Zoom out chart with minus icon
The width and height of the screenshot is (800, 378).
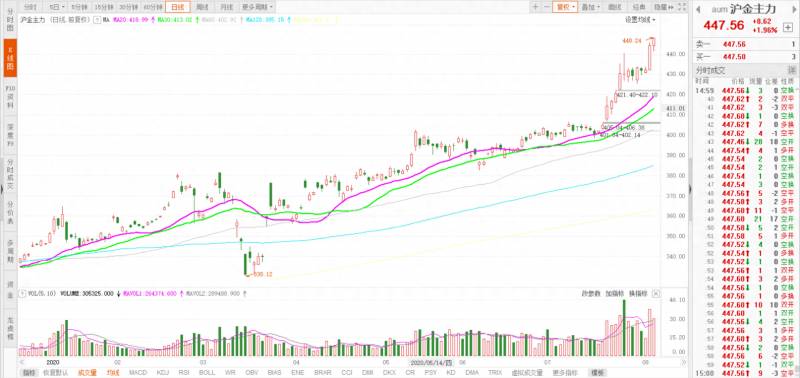coord(546,7)
